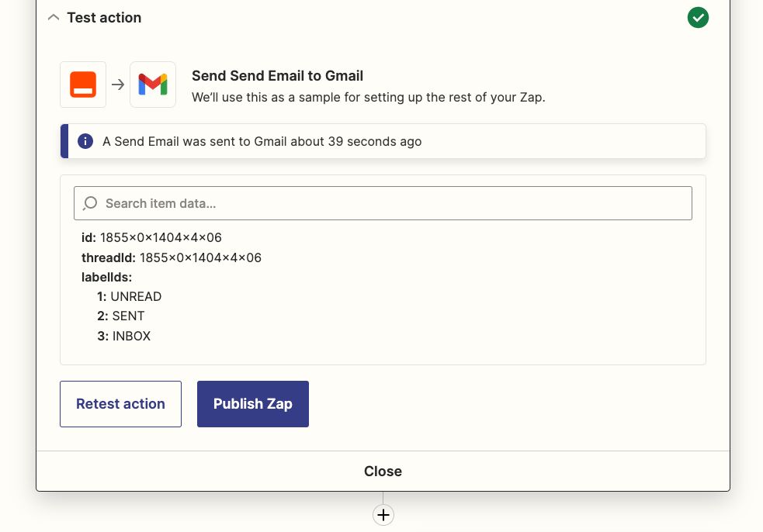
Task: Click the blue info icon in banner
Action: click(x=85, y=141)
